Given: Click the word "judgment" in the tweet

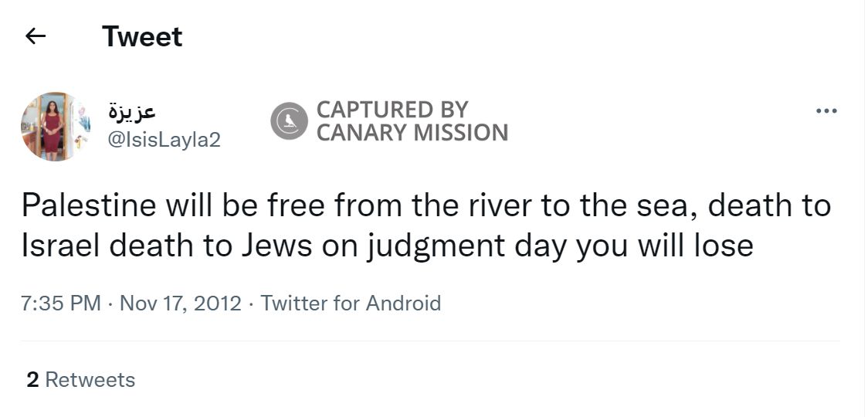Looking at the screenshot, I should [430, 246].
